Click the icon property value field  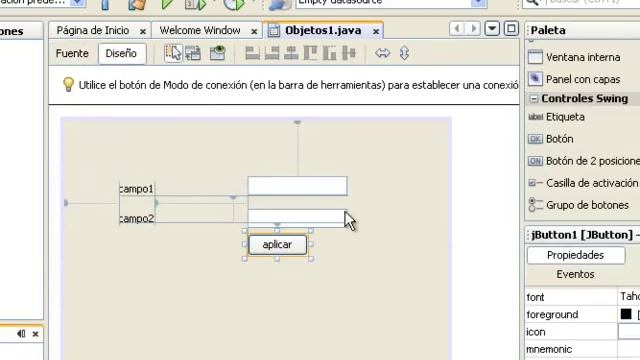tap(629, 332)
